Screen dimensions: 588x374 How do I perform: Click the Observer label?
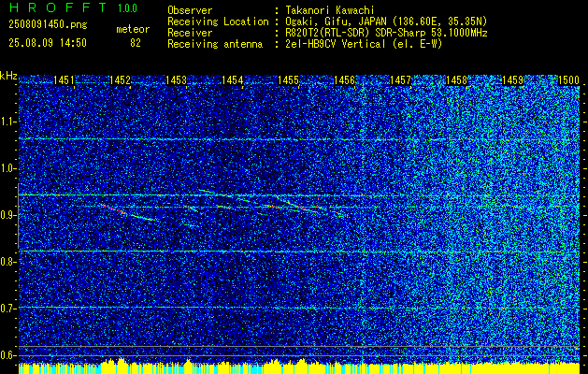click(190, 10)
